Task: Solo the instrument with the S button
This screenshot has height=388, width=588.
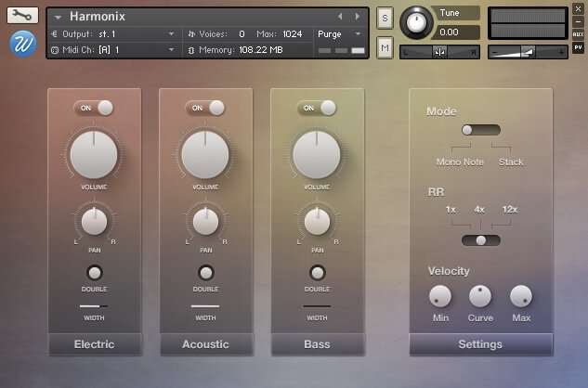Action: [x=385, y=19]
